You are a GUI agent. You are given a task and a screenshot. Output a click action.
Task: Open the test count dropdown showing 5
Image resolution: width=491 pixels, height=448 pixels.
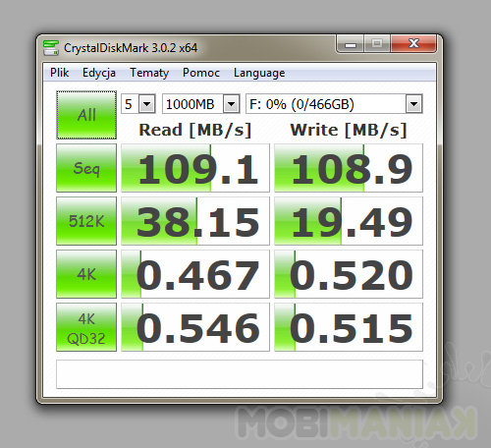(x=138, y=104)
